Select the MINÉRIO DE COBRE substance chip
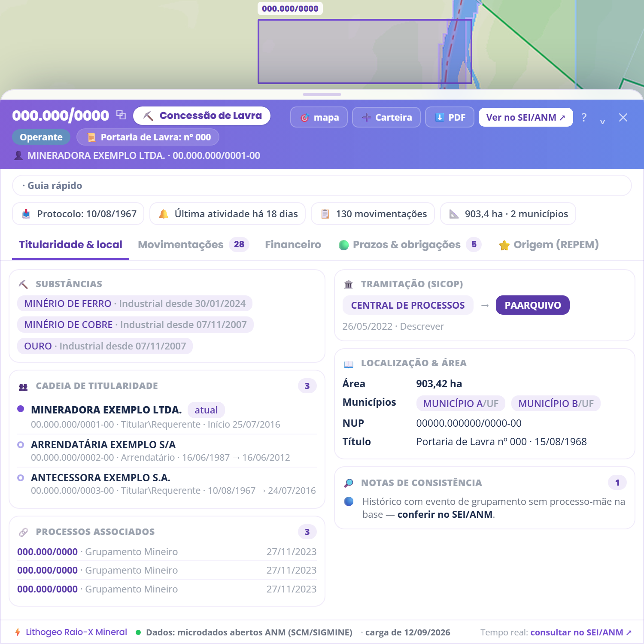This screenshot has height=644, width=644. click(135, 325)
